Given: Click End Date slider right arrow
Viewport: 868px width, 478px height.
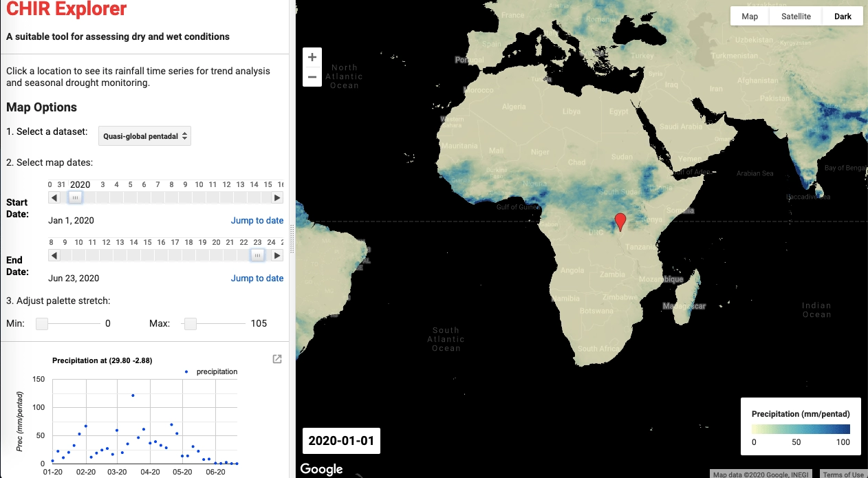Looking at the screenshot, I should coord(276,255).
